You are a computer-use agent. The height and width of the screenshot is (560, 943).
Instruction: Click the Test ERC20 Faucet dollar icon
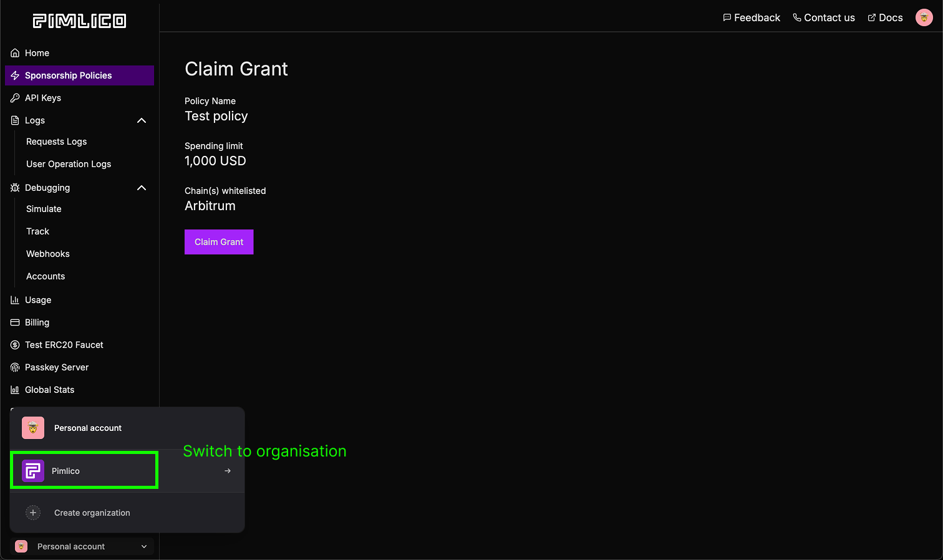[15, 345]
